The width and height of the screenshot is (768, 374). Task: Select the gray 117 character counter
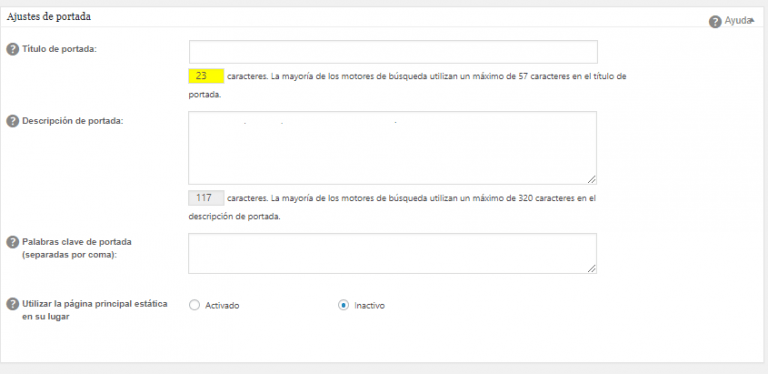(x=206, y=198)
